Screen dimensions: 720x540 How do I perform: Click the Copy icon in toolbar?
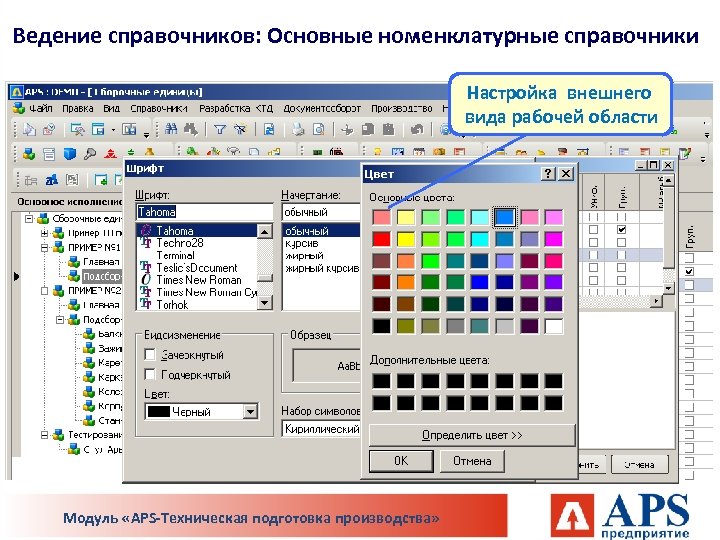(x=368, y=130)
